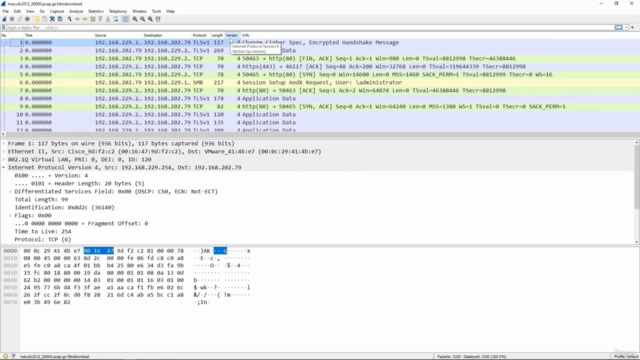
Task: Click hex row offset 0010
Action: click(10, 258)
